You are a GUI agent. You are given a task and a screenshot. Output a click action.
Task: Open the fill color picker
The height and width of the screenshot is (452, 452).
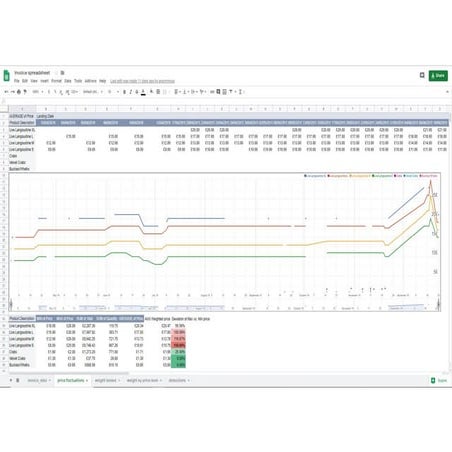pyautogui.click(x=152, y=92)
